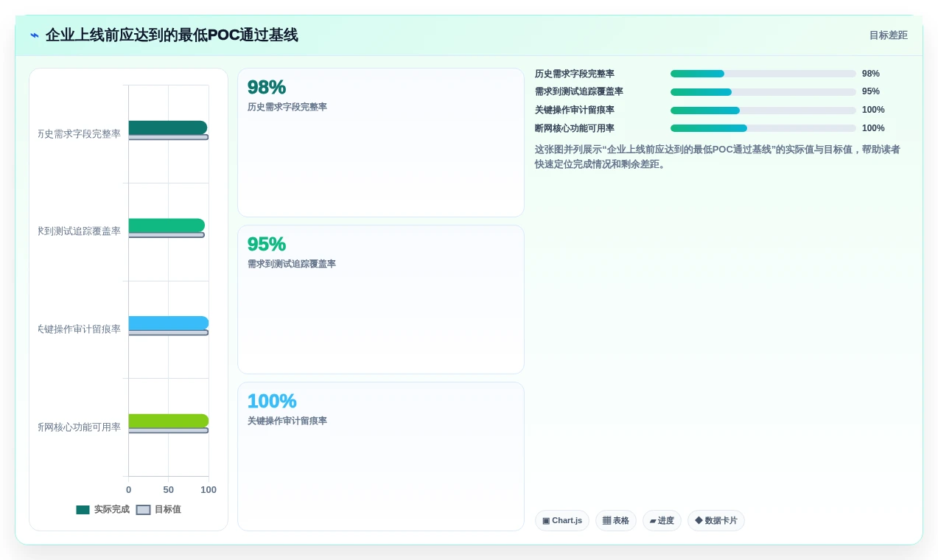Click the 需求到测试追踪覆盖率 progress bar
Image resolution: width=938 pixels, height=560 pixels.
pyautogui.click(x=763, y=92)
